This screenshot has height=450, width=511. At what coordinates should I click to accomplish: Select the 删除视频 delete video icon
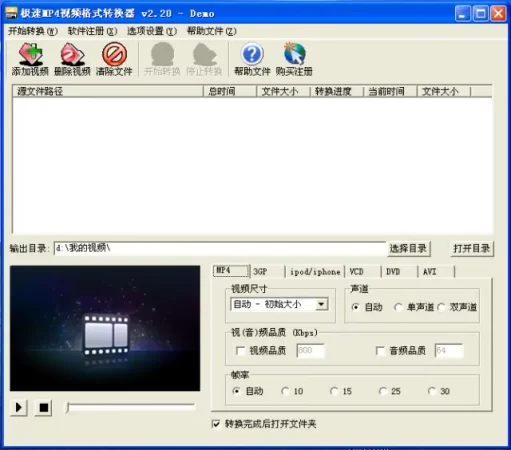pyautogui.click(x=72, y=54)
